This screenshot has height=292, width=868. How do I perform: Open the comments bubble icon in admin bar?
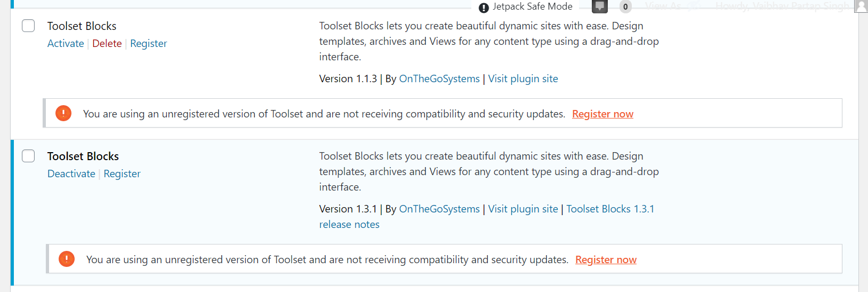(x=600, y=6)
